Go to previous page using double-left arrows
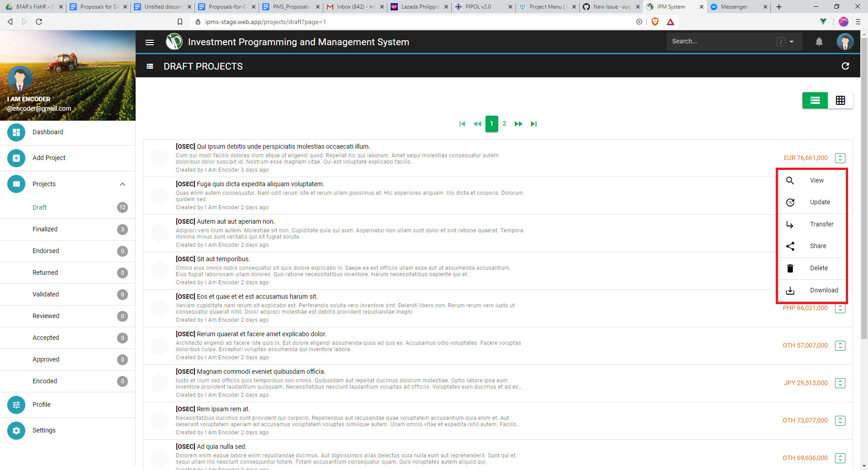This screenshot has height=470, width=868. tap(477, 124)
